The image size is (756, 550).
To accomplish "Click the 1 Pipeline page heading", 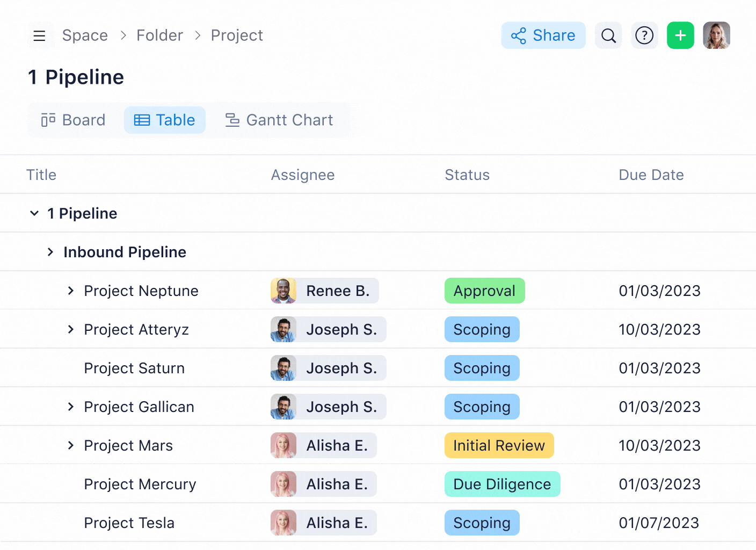I will click(x=76, y=77).
